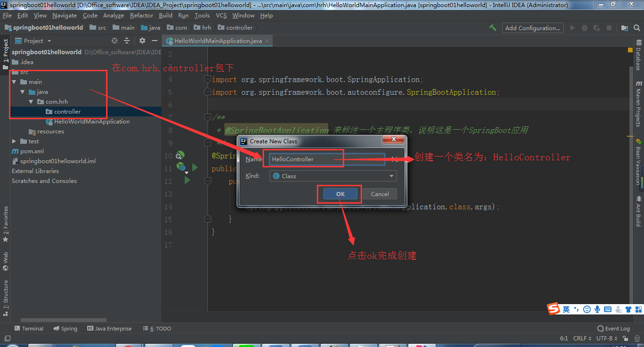Image resolution: width=644 pixels, height=347 pixels.
Task: Toggle the Sogou IME English/Chinese mode indicator
Action: tap(566, 309)
